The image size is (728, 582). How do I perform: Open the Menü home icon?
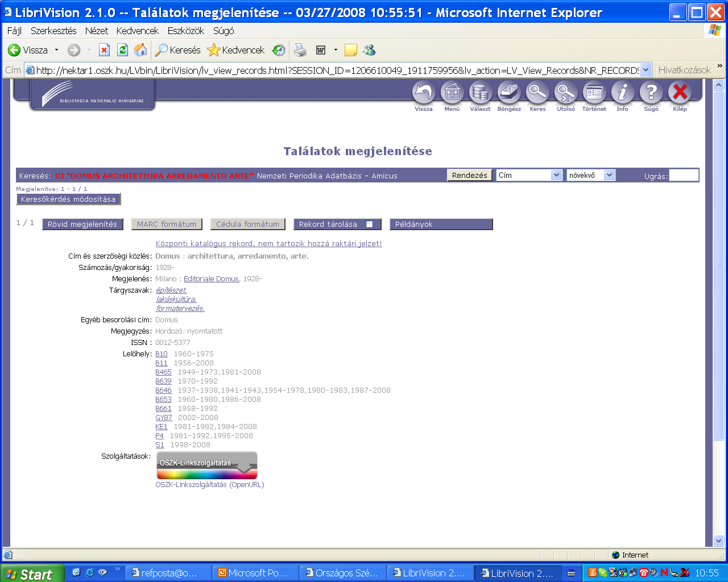[452, 93]
